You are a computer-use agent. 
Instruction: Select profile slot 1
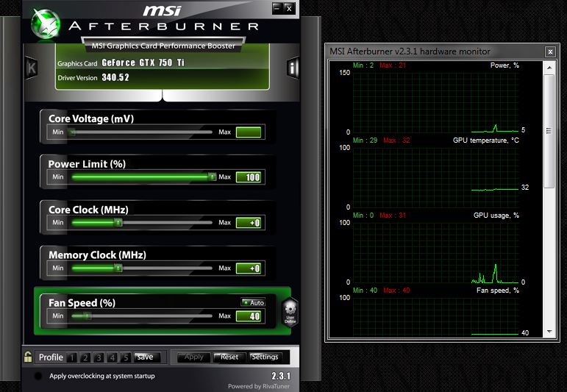click(72, 357)
